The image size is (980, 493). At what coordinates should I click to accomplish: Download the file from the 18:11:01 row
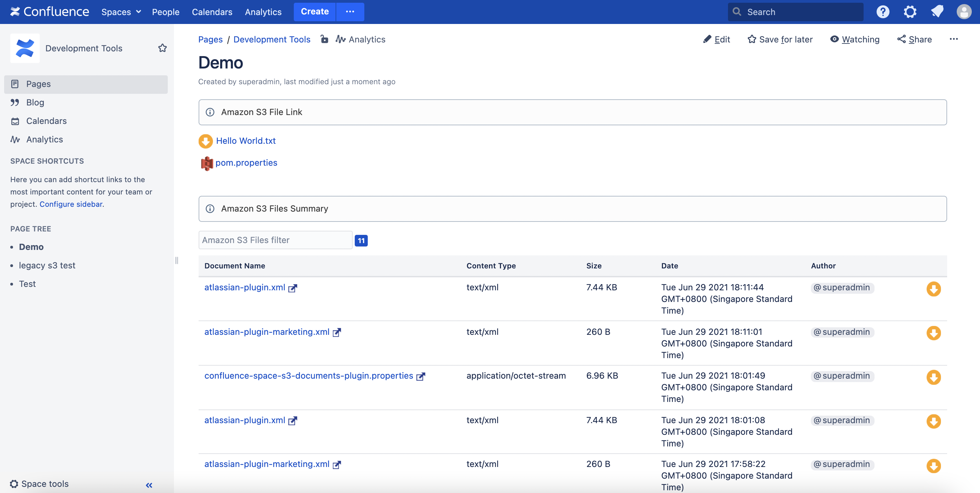933,333
